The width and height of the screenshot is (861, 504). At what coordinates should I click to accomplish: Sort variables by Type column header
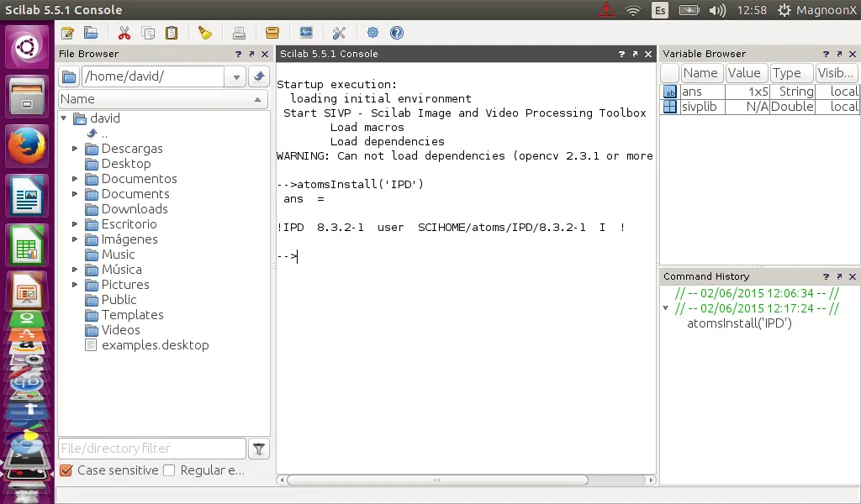[x=792, y=73]
